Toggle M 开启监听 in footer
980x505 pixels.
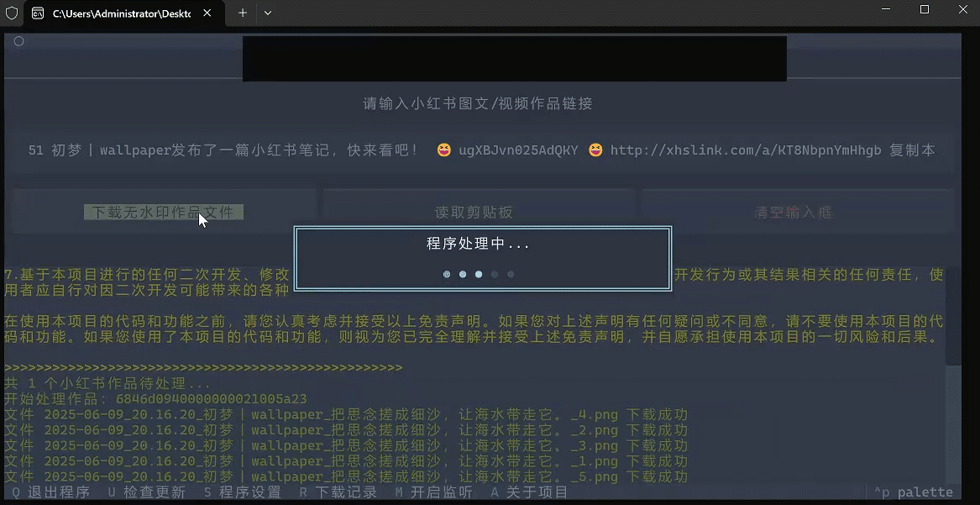click(x=434, y=492)
